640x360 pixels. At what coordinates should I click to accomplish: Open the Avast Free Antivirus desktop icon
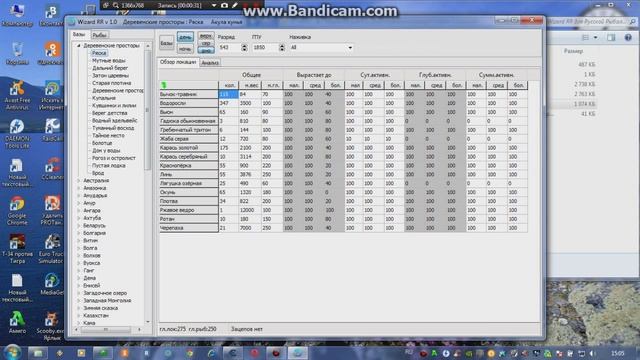point(17,95)
